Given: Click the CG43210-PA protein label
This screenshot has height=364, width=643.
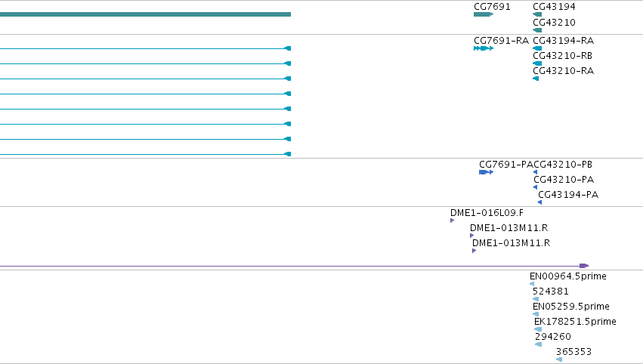Looking at the screenshot, I should [x=564, y=180].
